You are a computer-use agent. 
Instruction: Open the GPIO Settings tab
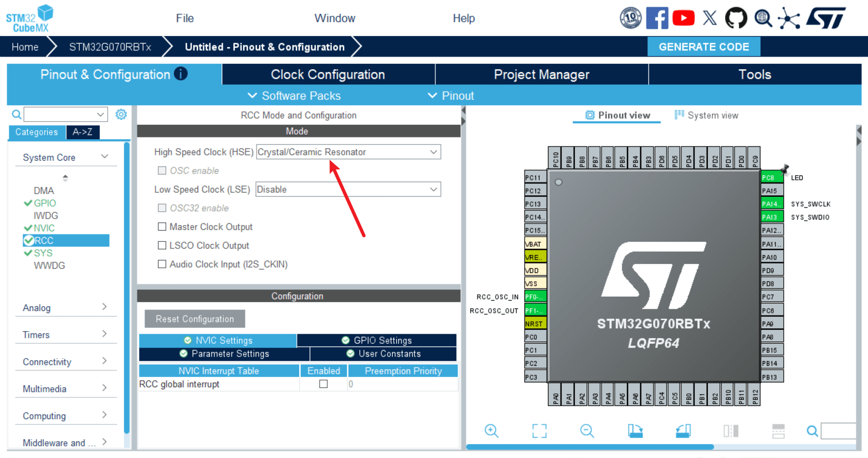[377, 340]
